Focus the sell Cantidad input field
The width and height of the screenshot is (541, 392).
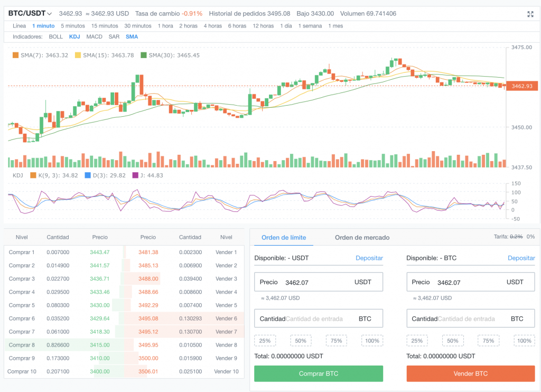click(x=471, y=319)
